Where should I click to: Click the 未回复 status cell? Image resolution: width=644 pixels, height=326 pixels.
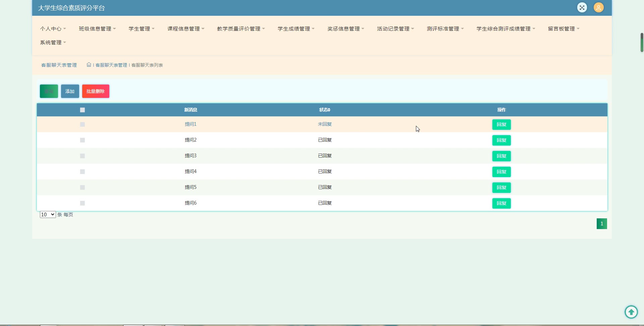pyautogui.click(x=325, y=124)
